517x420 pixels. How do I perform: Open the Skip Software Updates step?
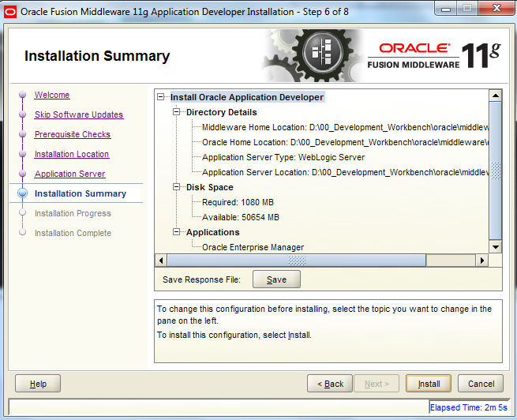coord(79,115)
